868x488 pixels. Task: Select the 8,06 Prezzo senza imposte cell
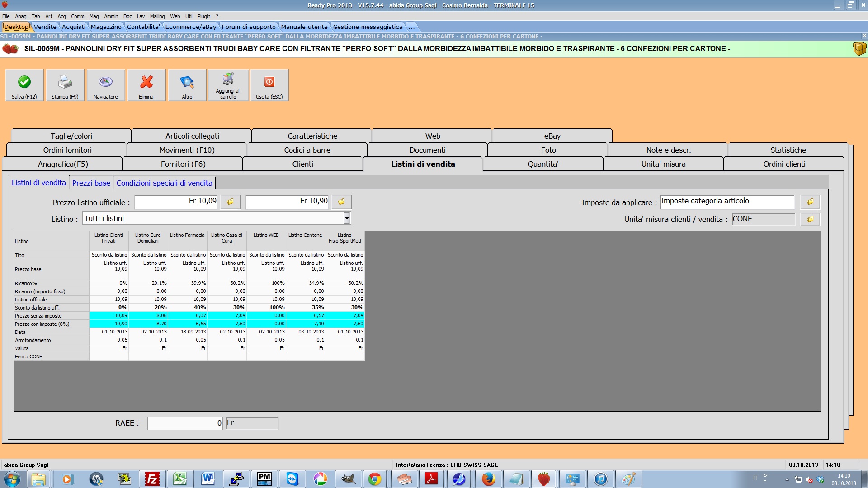[x=148, y=315]
